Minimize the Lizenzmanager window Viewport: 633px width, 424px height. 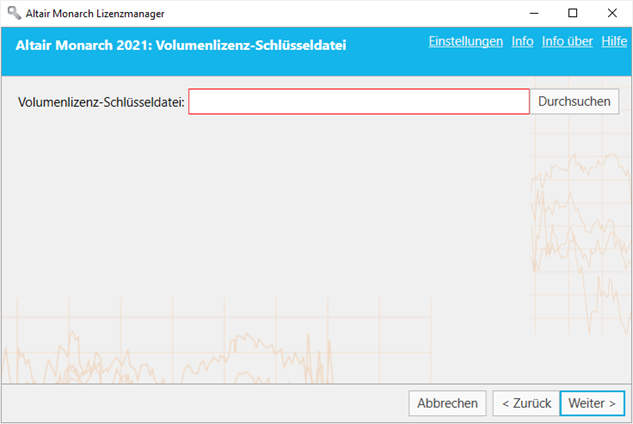click(x=534, y=13)
